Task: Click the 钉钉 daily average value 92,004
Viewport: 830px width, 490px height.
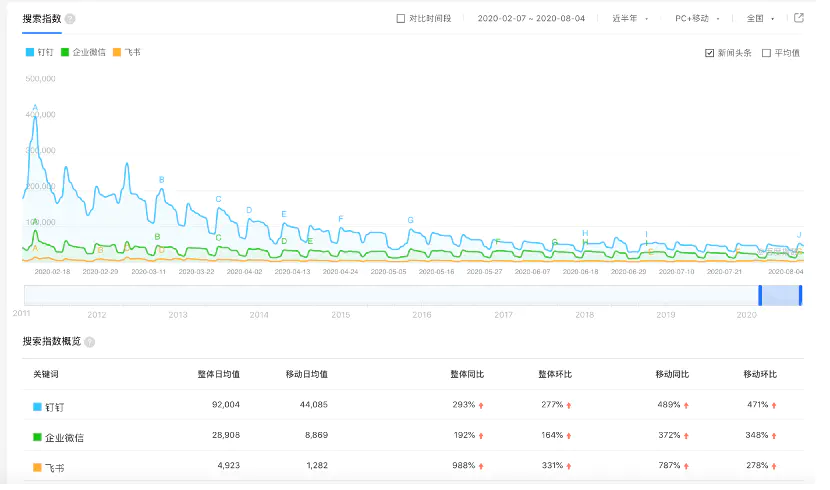Action: pyautogui.click(x=225, y=404)
